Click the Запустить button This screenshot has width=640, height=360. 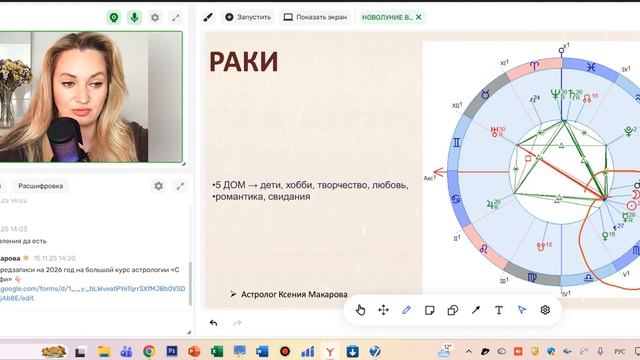pos(248,17)
